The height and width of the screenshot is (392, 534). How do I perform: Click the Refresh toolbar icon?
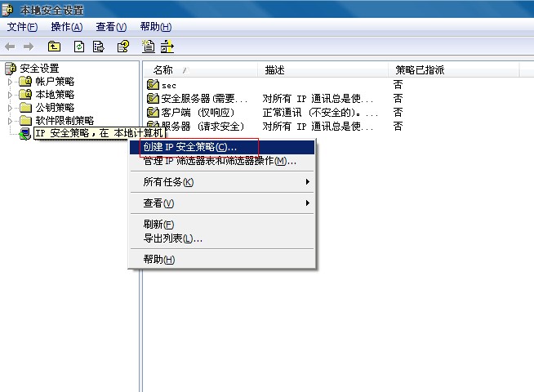79,47
